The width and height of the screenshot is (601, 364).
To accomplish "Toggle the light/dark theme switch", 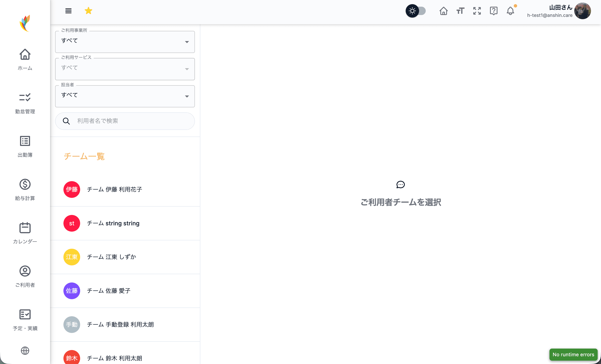I will 416,11.
